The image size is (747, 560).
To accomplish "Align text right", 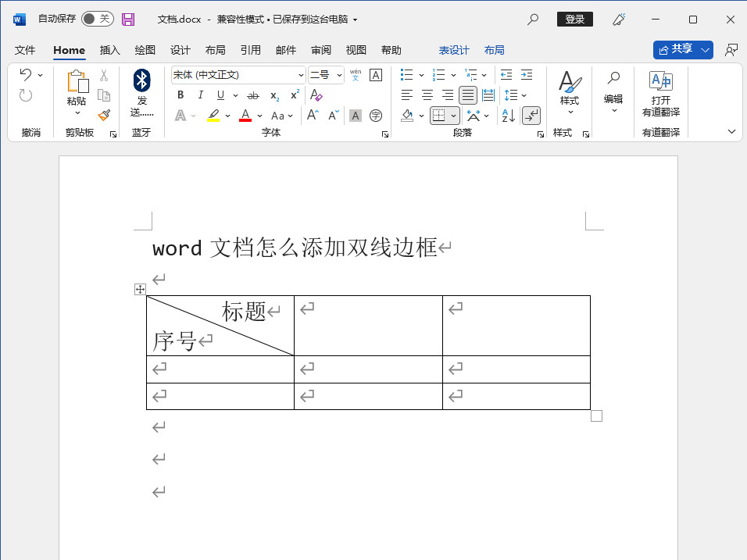I will (x=448, y=95).
